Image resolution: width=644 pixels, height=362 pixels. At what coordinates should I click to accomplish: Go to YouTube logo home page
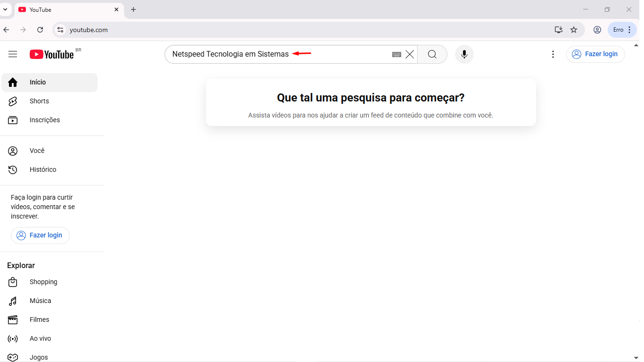tap(52, 54)
